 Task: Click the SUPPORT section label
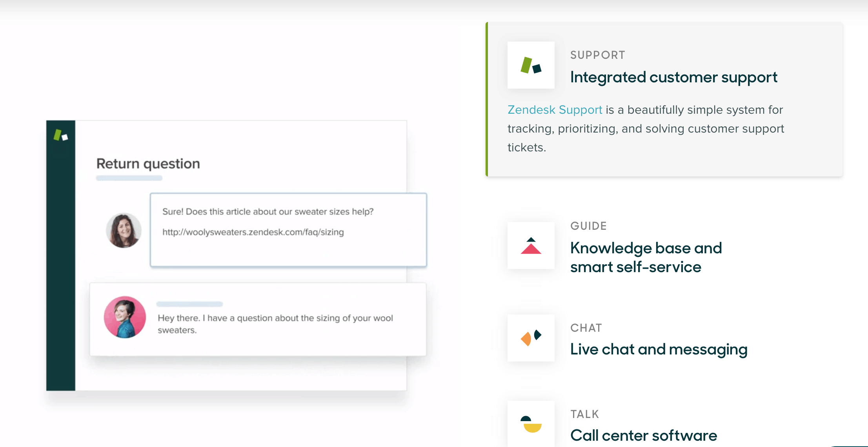pyautogui.click(x=597, y=55)
